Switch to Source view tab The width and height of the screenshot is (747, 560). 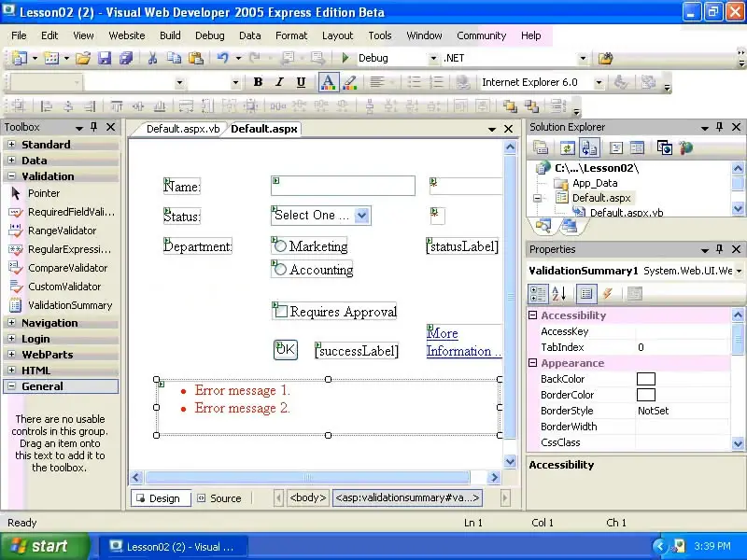pyautogui.click(x=219, y=498)
